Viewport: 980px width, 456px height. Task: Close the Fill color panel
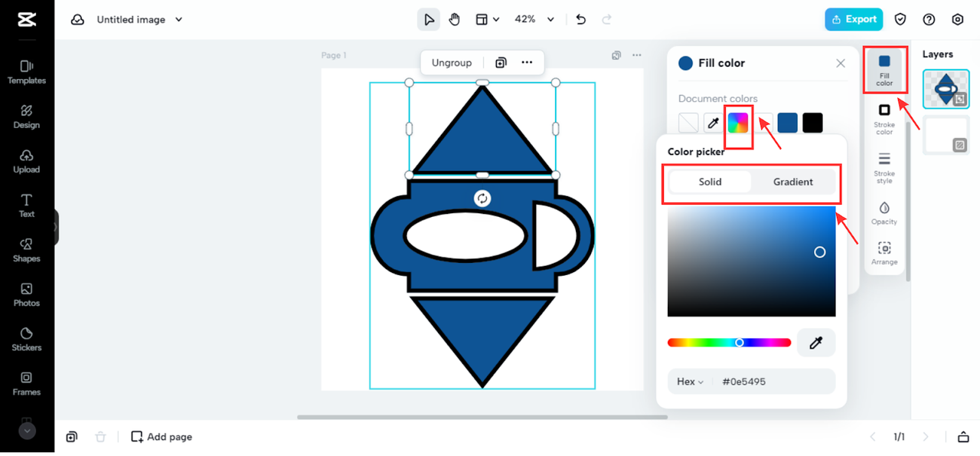click(x=841, y=63)
